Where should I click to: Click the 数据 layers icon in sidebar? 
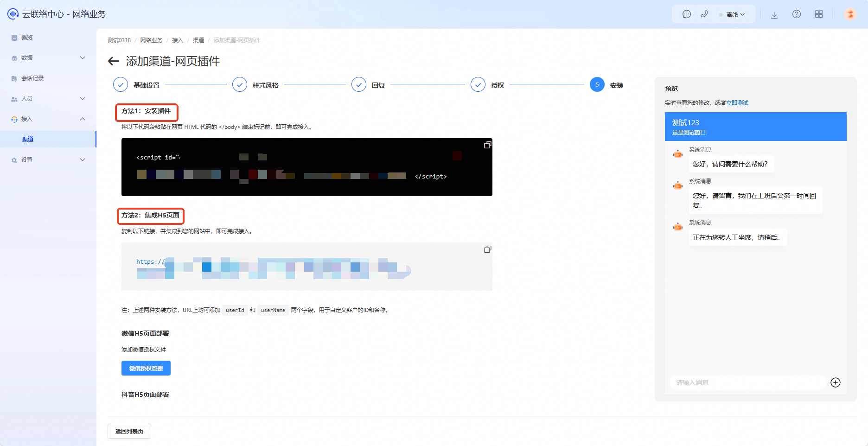tap(14, 58)
